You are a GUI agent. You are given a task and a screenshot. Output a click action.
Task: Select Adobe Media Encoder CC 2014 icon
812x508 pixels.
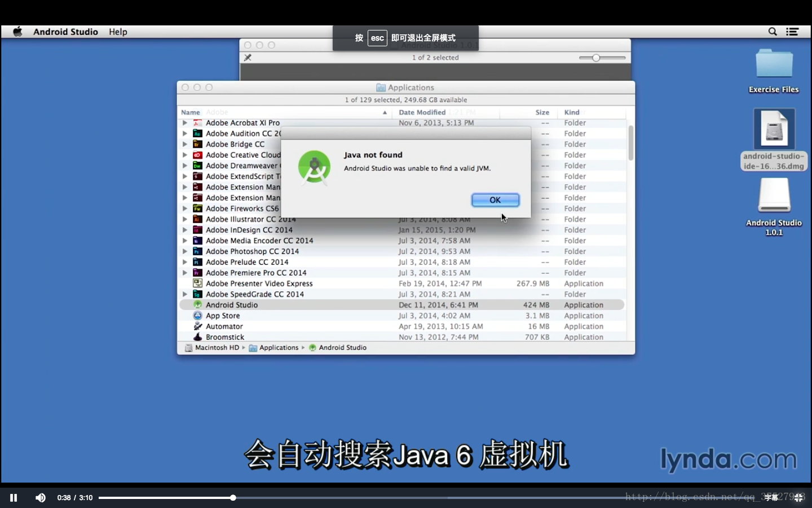197,240
